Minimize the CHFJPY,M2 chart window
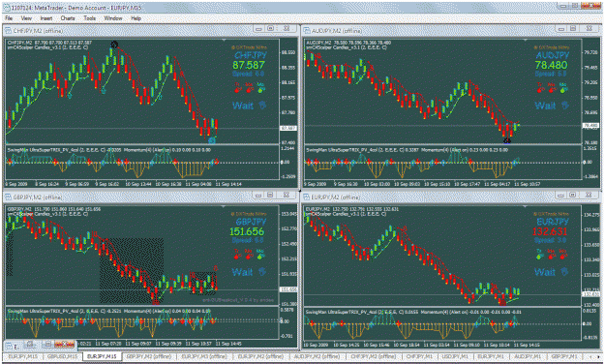 pos(258,29)
